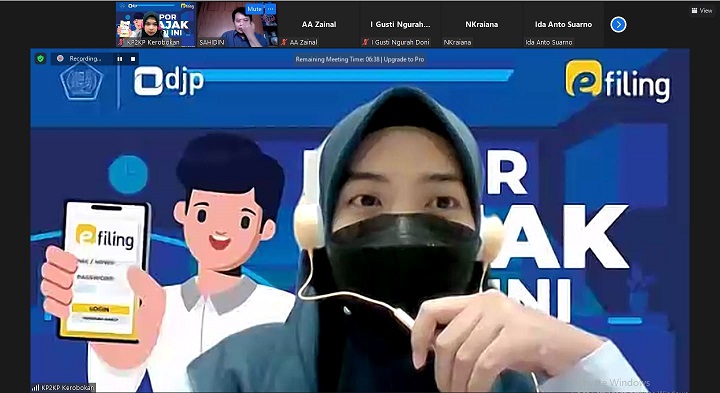Screen dimensions: 720x393
Task: Click muted mic icon beside I Gusti Ngurah Doni
Action: click(366, 42)
